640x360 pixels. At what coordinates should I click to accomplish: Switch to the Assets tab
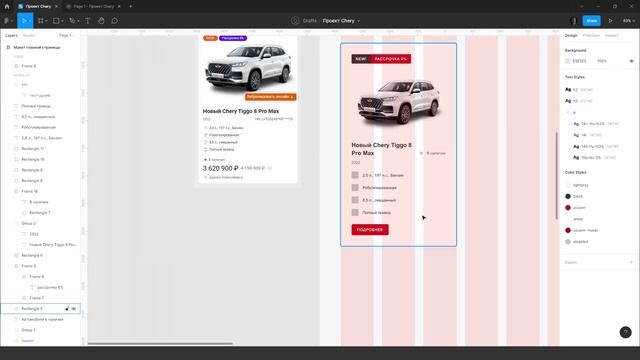click(29, 36)
